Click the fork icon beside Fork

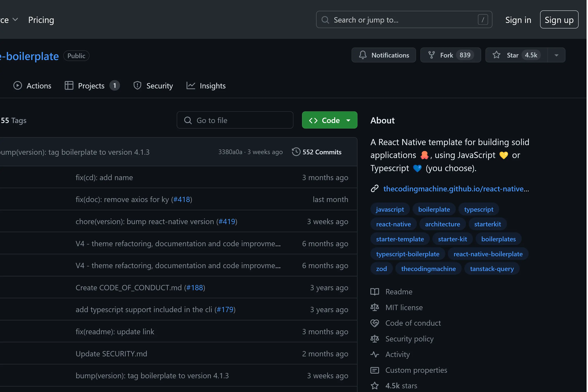pos(431,55)
